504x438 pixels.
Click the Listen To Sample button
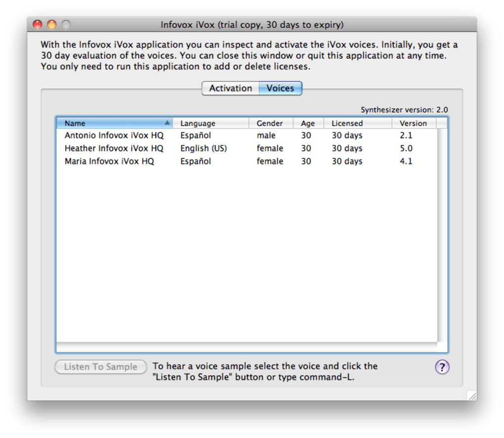click(x=101, y=367)
